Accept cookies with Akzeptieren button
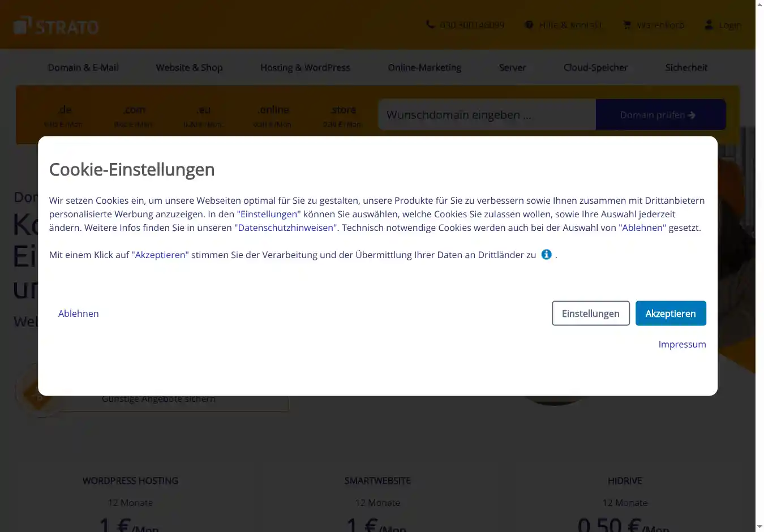The width and height of the screenshot is (764, 532). coord(670,314)
